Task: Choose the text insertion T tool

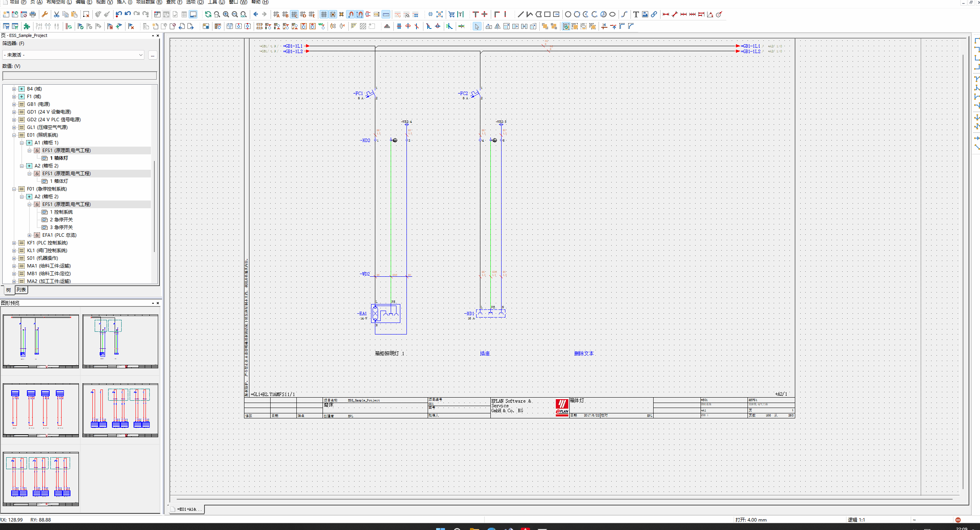Action: 636,15
